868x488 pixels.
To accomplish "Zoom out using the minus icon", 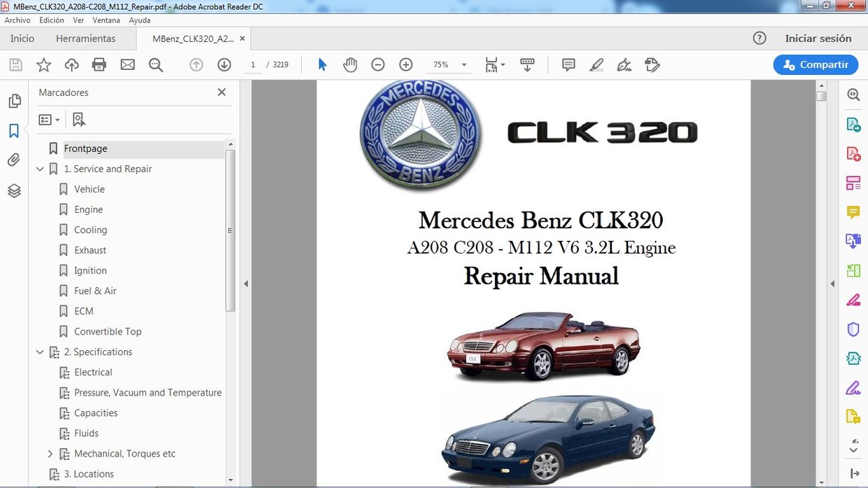I will click(378, 64).
